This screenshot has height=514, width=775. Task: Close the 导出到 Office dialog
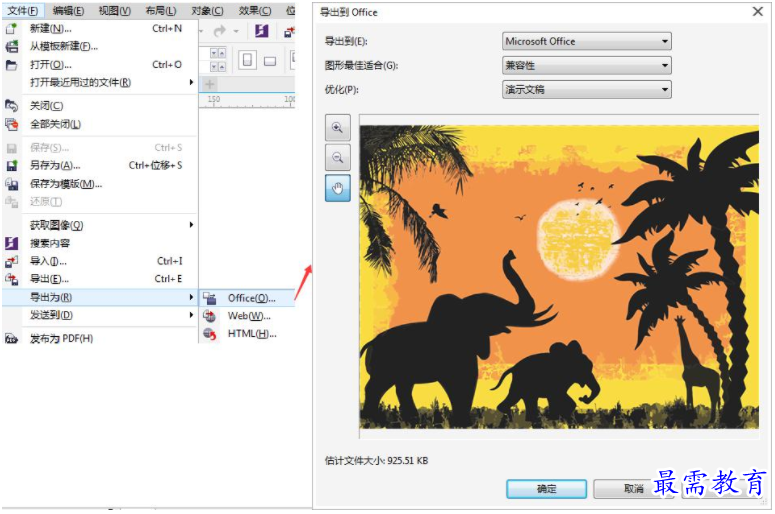(x=758, y=11)
